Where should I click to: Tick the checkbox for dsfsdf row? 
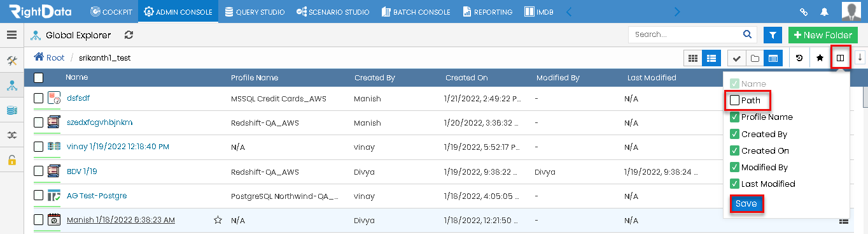[x=39, y=98]
